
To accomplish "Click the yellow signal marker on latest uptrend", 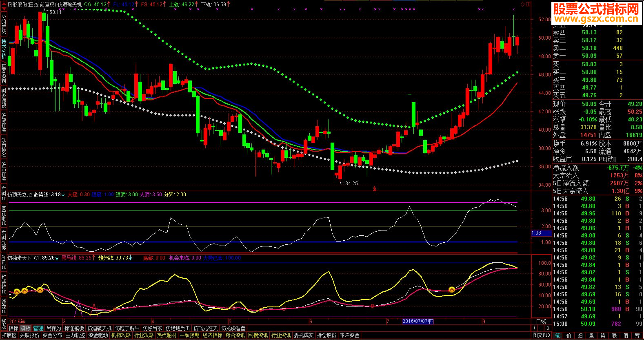I will point(452,290).
